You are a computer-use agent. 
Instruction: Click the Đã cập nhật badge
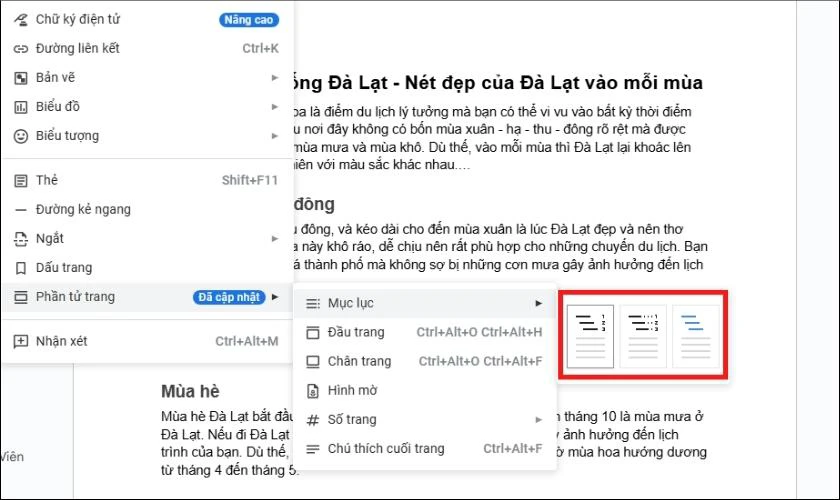pos(229,297)
